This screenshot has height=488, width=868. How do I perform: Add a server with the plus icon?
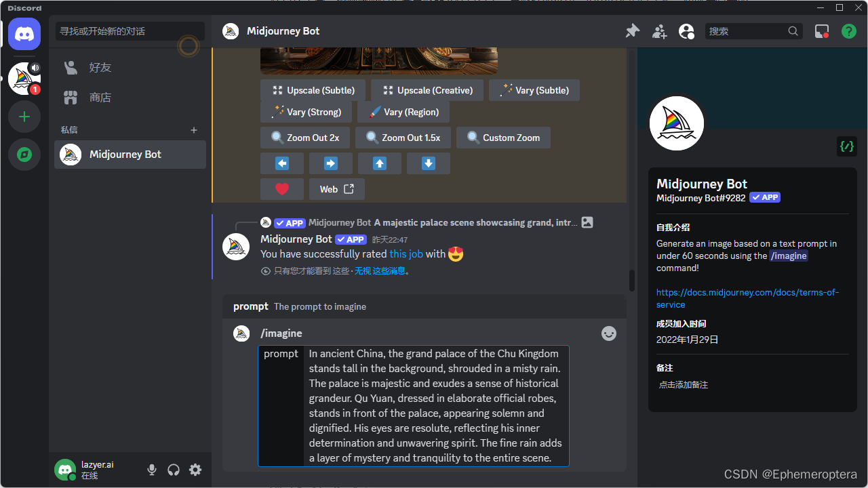(24, 117)
